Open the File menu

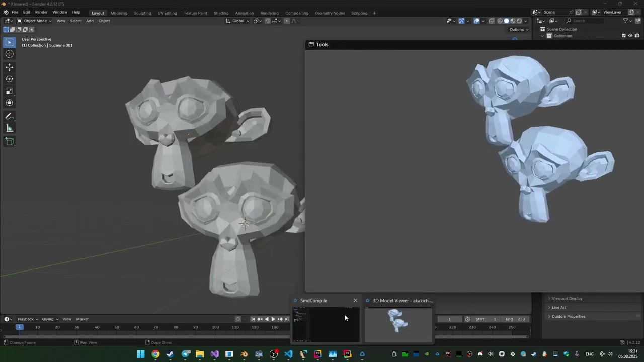pos(15,12)
